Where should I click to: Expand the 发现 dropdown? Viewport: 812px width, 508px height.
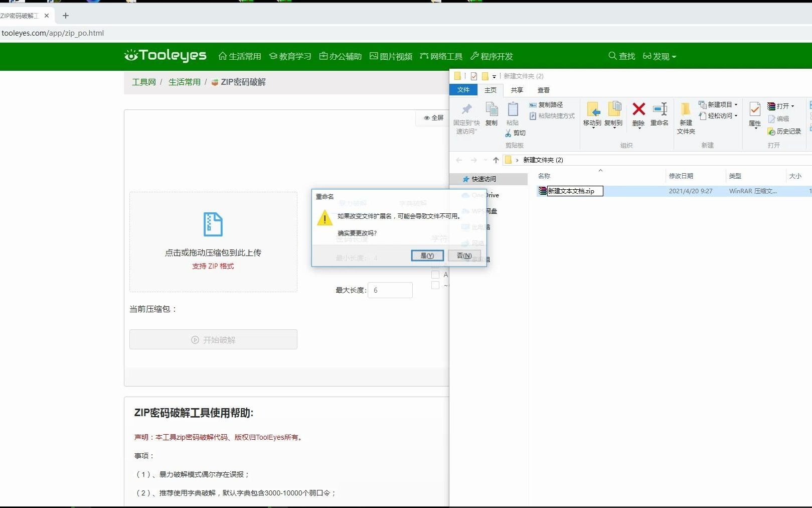(660, 56)
